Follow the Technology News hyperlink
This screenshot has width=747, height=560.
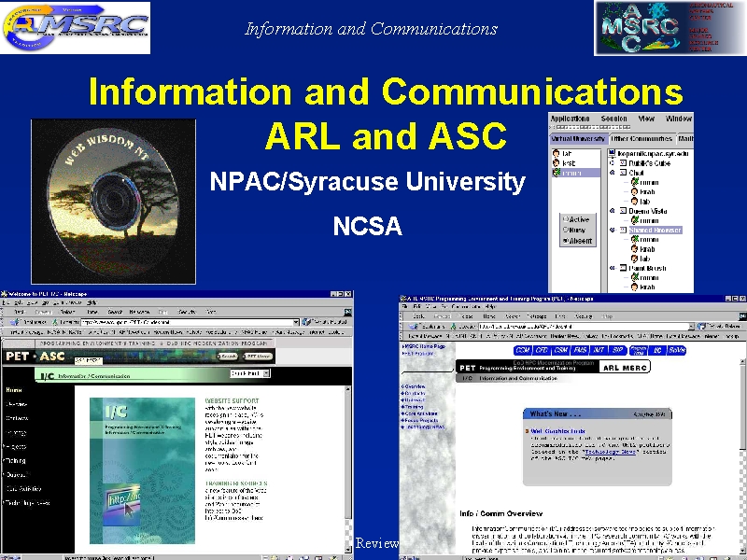click(x=611, y=452)
